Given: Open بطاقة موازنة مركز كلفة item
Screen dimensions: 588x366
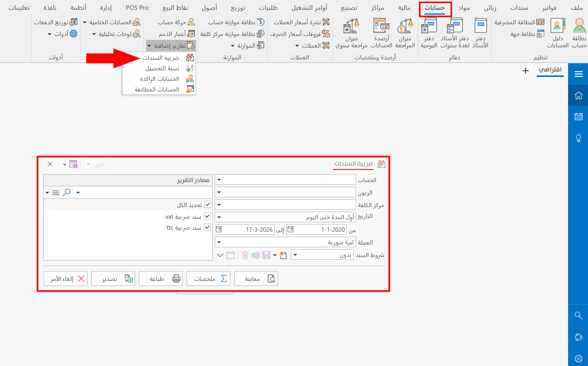Looking at the screenshot, I should tap(232, 34).
